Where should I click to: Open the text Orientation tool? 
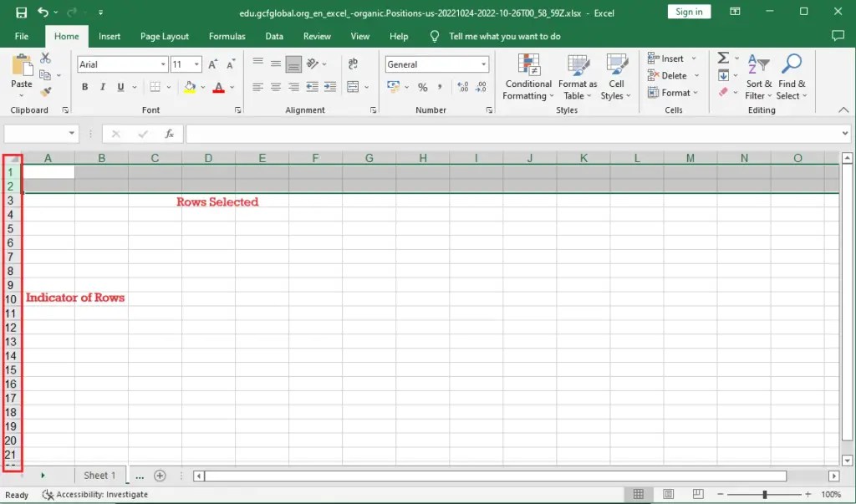tap(313, 64)
